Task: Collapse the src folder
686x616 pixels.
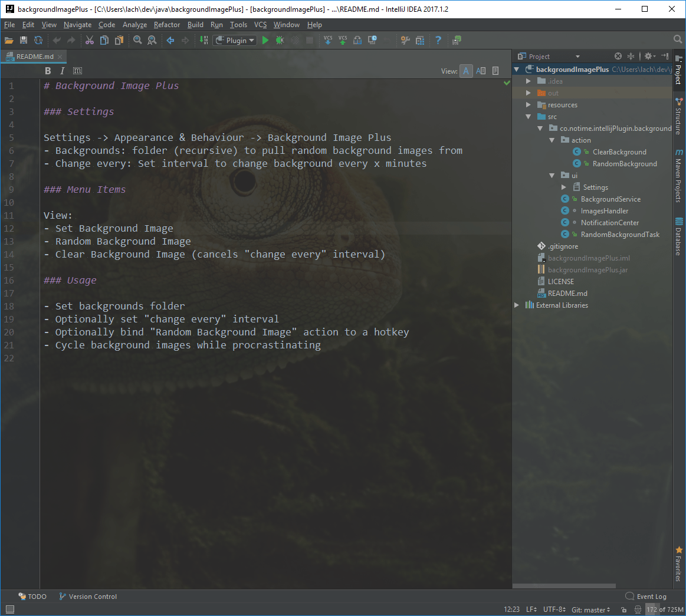Action: 529,117
